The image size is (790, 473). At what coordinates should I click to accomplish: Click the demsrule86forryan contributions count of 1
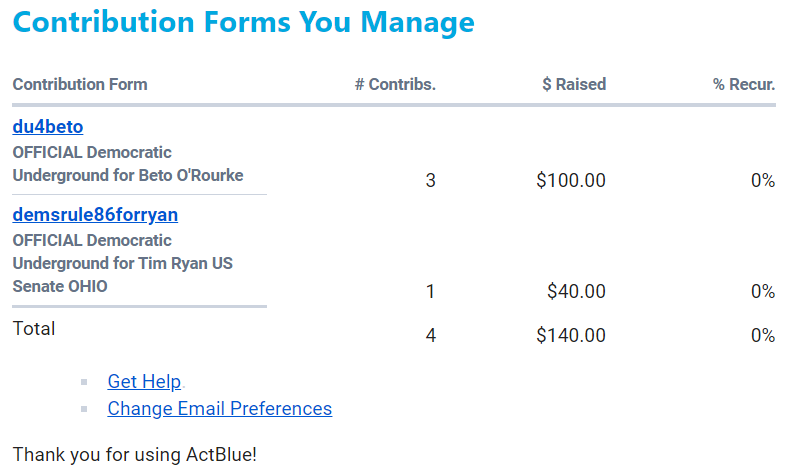(431, 291)
